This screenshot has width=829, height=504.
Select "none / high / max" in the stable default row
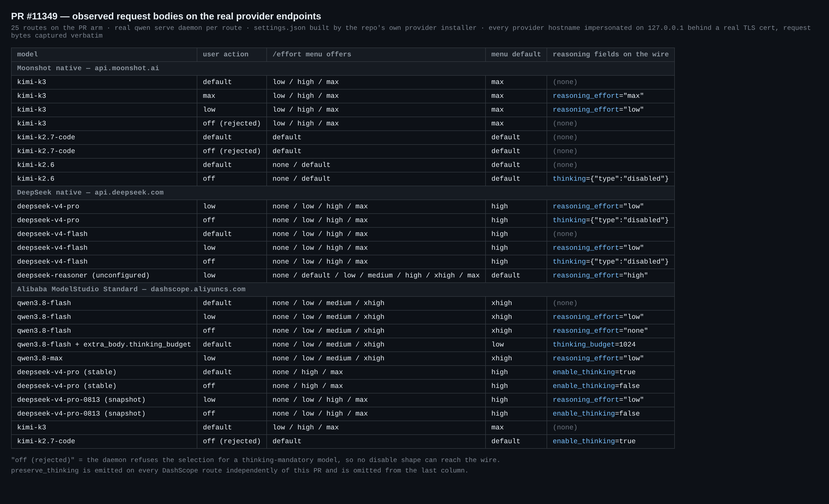(x=308, y=372)
